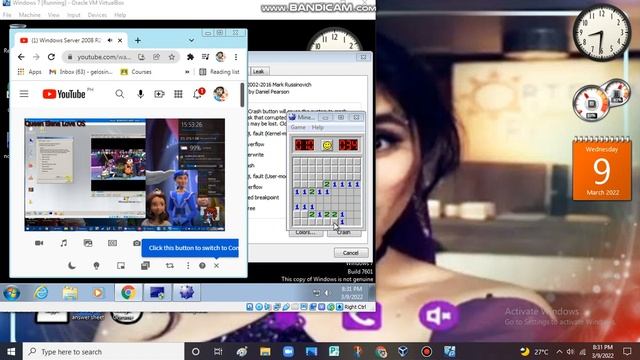This screenshot has width=640, height=360.
Task: Click the install app icon in address bar
Action: (141, 57)
